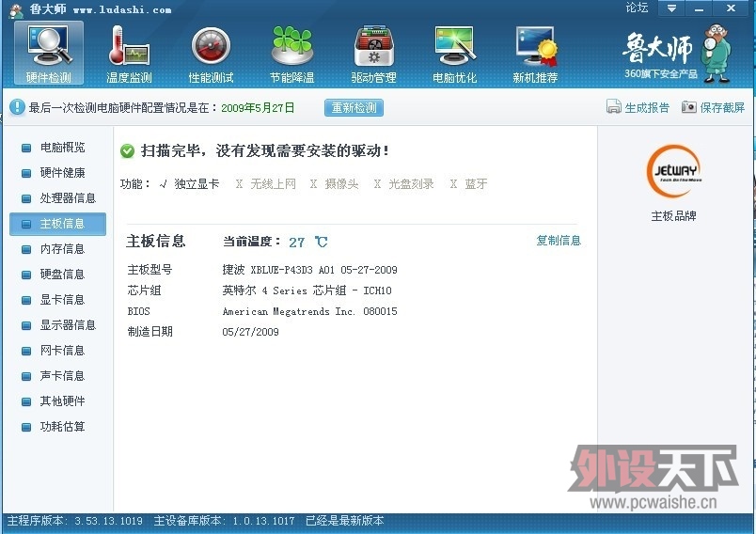This screenshot has width=756, height=534.
Task: Select 功耗估算 in the sidebar
Action: (58, 427)
